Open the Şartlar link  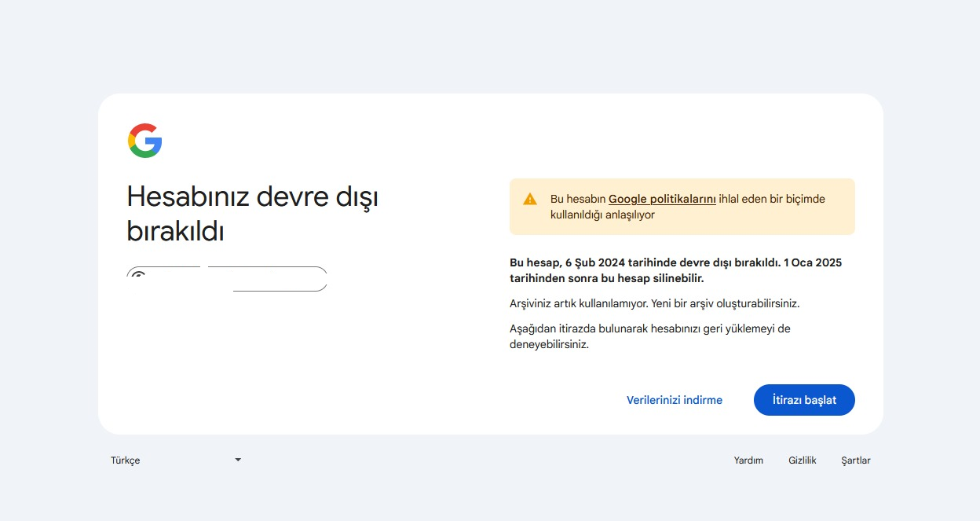click(856, 460)
